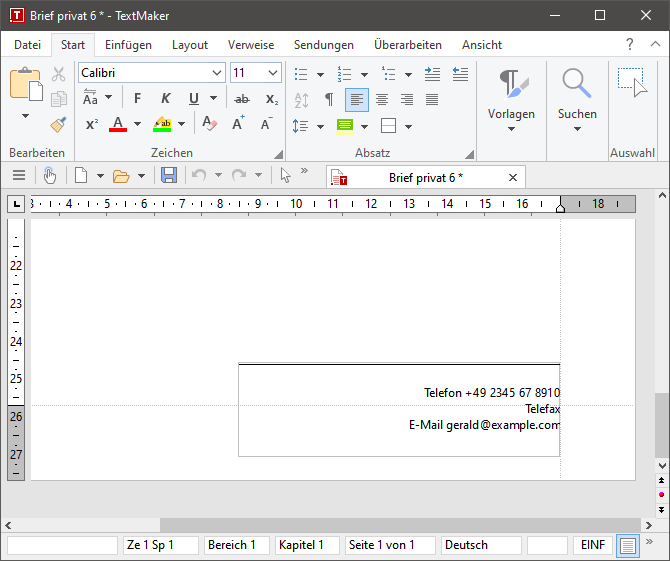This screenshot has width=670, height=561.
Task: Click the save diskette icon
Action: click(x=169, y=176)
